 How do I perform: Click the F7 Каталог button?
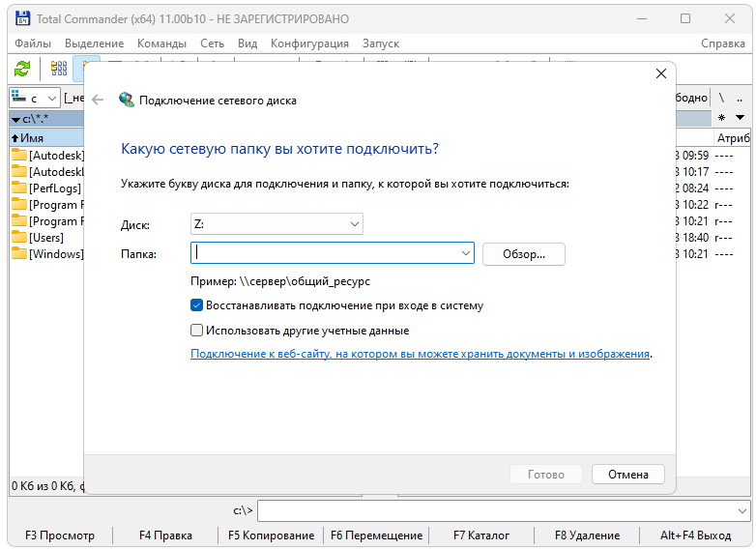pyautogui.click(x=481, y=536)
